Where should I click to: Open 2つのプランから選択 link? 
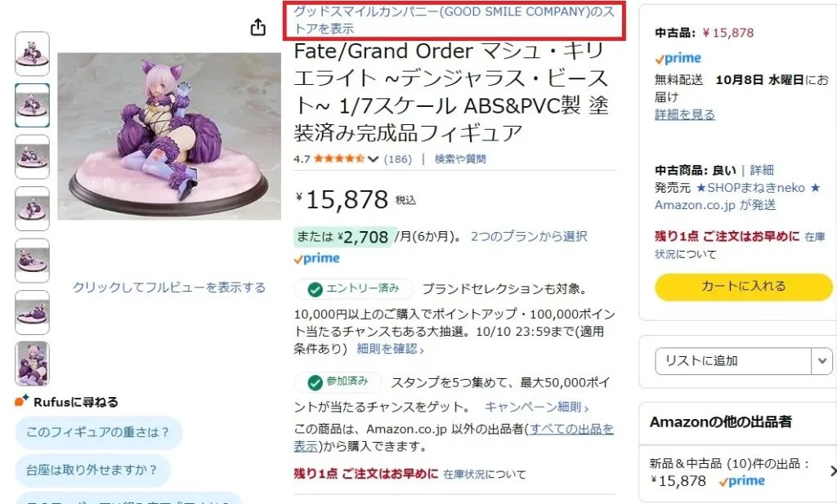[x=529, y=237]
